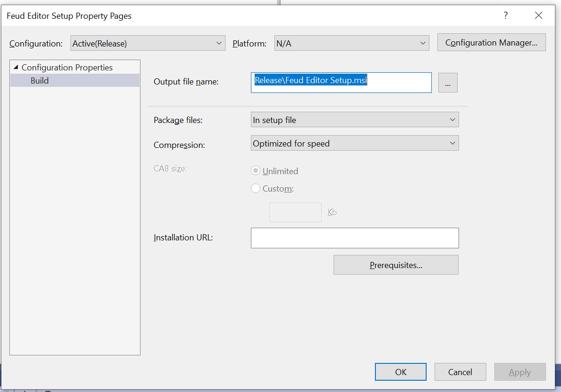561x392 pixels.
Task: Open the Prerequisites dialog
Action: coord(396,265)
